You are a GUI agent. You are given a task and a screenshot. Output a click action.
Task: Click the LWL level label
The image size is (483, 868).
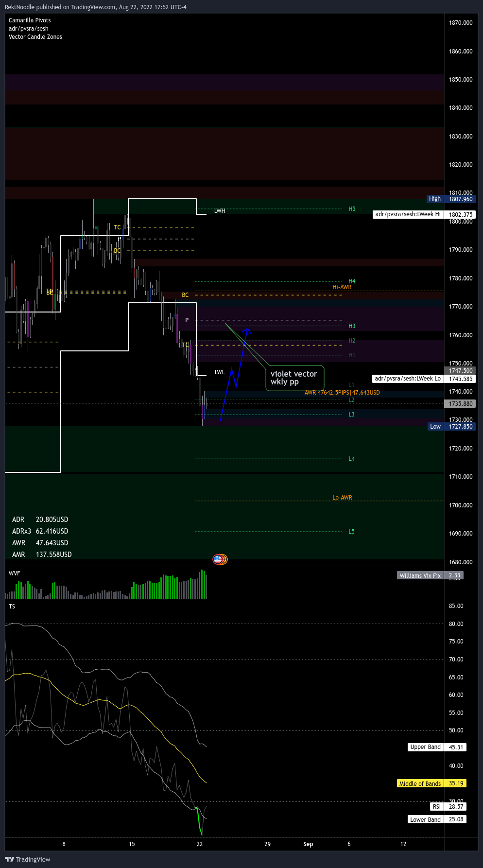click(x=220, y=372)
